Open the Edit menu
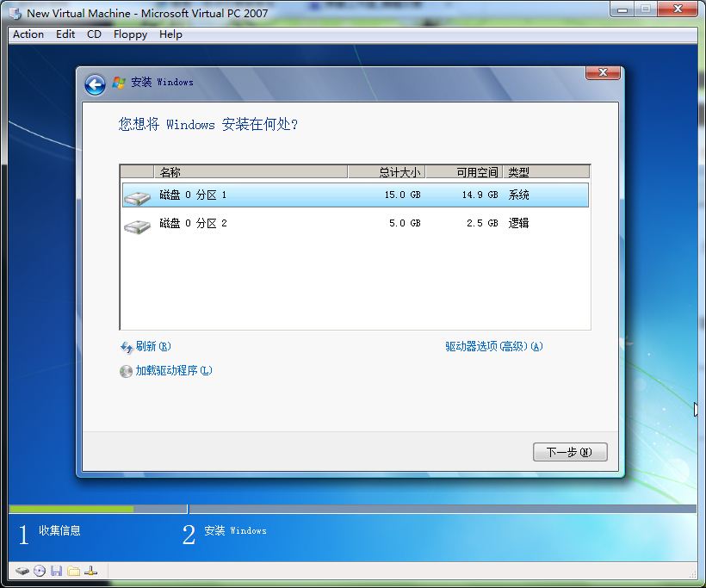Viewport: 706px width, 588px height. (x=65, y=34)
